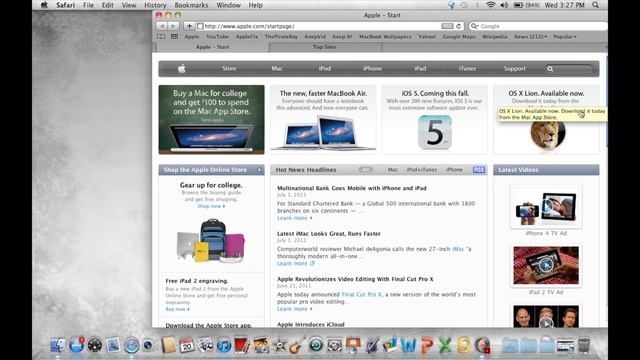The height and width of the screenshot is (360, 640).
Task: Open Time Machine from the Dock
Action: pyautogui.click(x=316, y=345)
